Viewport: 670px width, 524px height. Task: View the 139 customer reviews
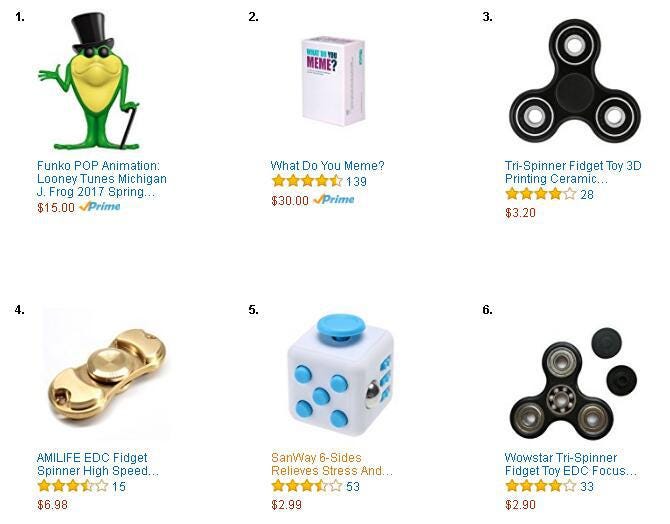[356, 182]
